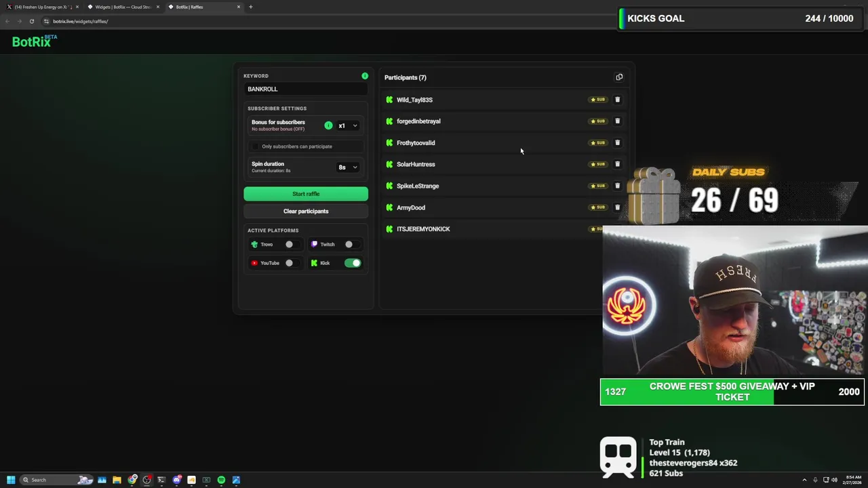Viewport: 868px width, 488px height.
Task: Select participant name SpikeLeStrange
Action: tap(418, 186)
